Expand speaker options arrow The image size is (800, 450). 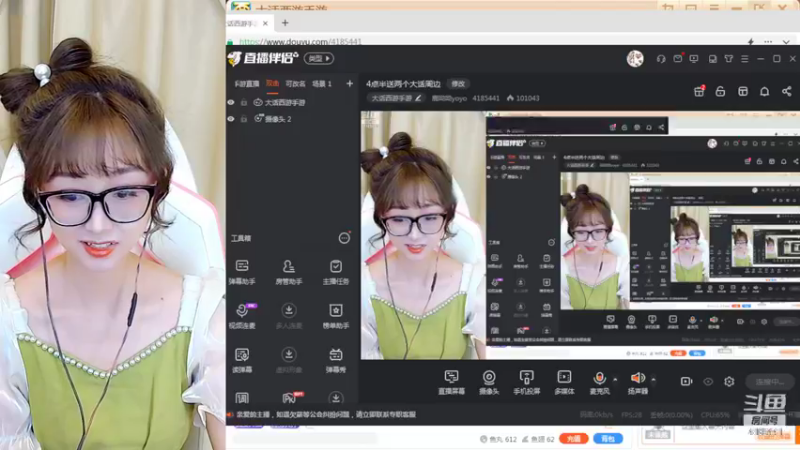pos(653,379)
